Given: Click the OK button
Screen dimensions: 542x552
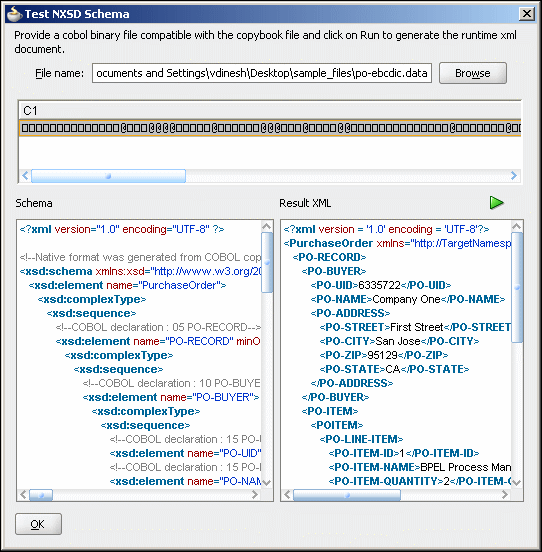Looking at the screenshot, I should point(38,524).
